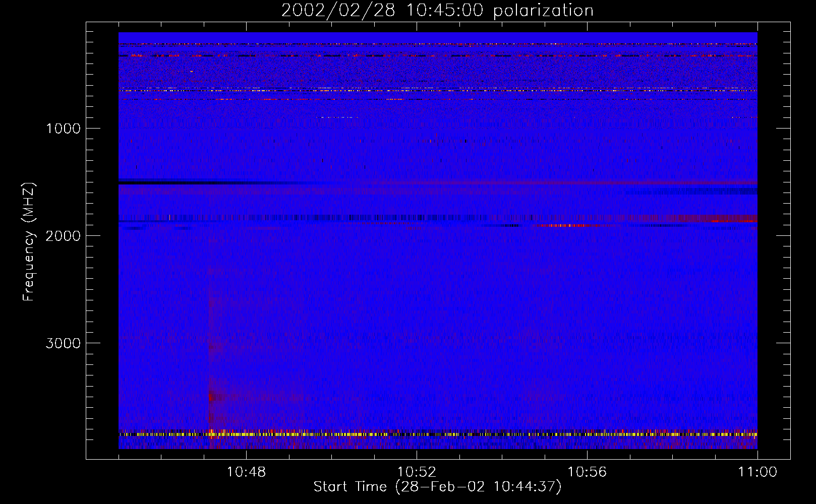Click the 2000 frequency axis label

[x=63, y=236]
